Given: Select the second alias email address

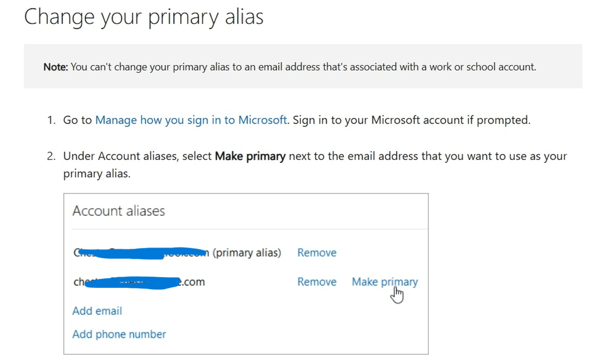Looking at the screenshot, I should [140, 281].
